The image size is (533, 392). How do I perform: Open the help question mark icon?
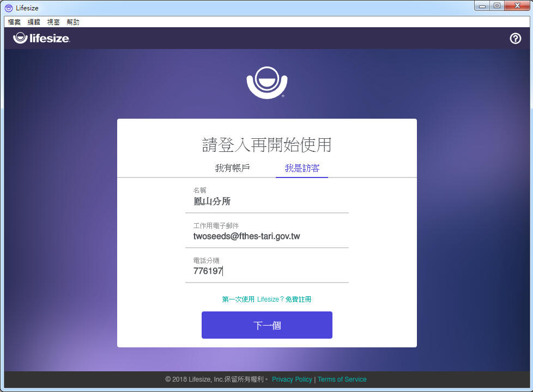click(516, 39)
